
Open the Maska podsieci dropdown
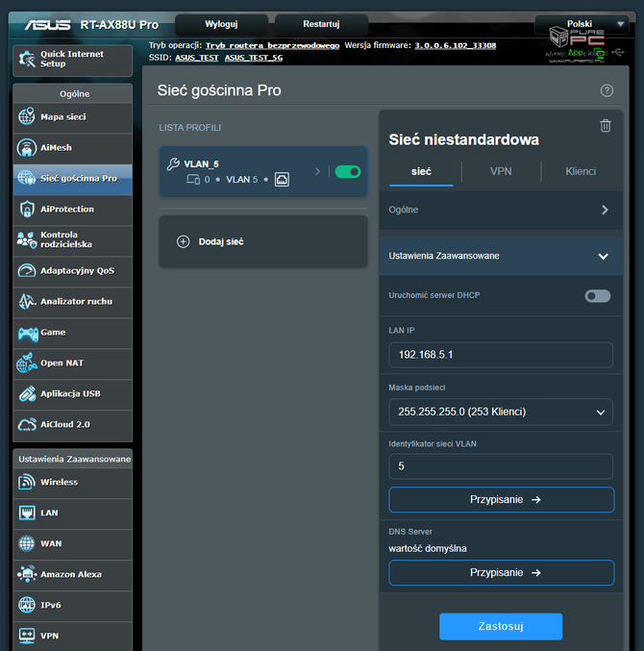point(500,412)
